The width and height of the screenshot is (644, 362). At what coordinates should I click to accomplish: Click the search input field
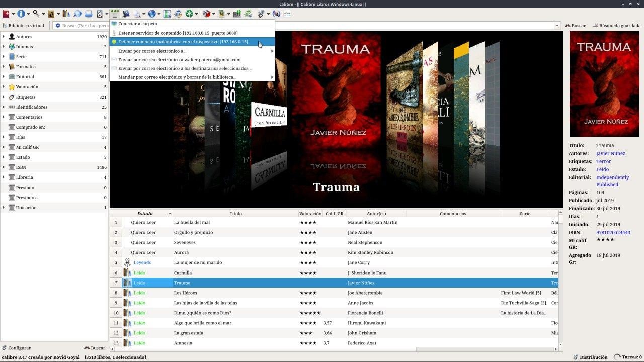(x=307, y=26)
